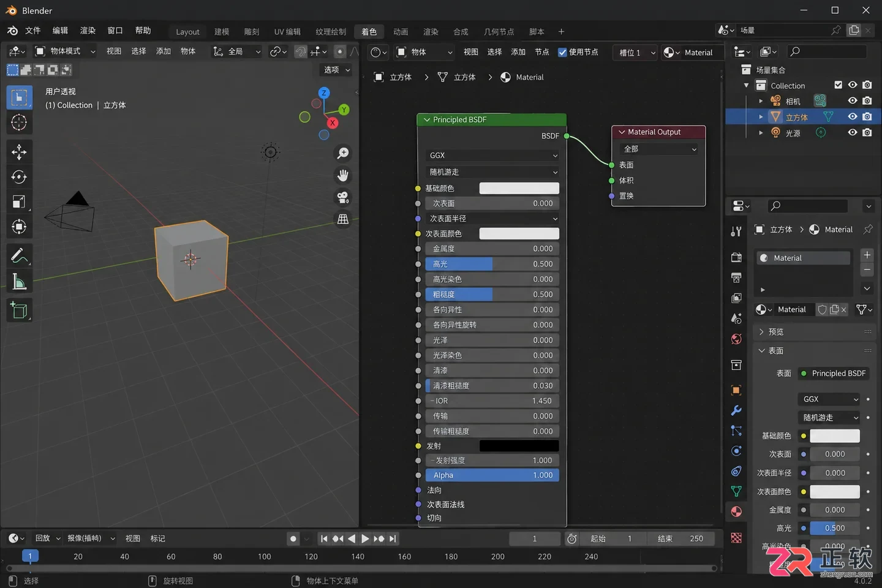882x588 pixels.
Task: Disable render for 相机 camera icon
Action: pyautogui.click(x=867, y=100)
